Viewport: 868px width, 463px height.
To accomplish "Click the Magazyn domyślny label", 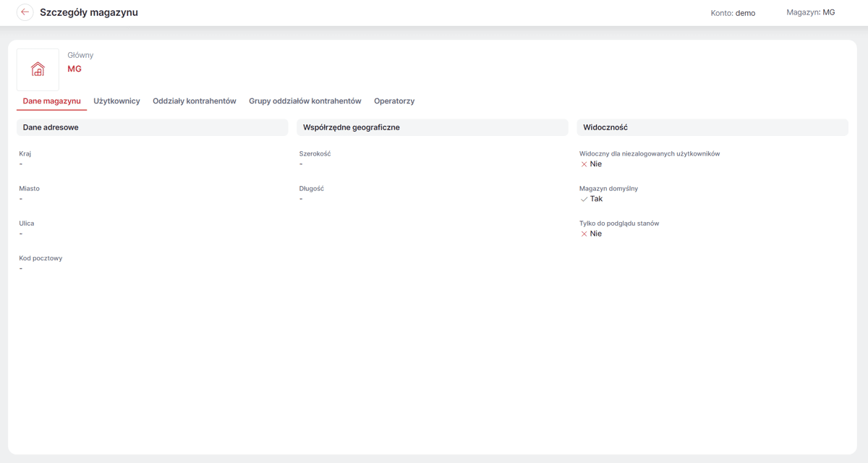I will (609, 188).
